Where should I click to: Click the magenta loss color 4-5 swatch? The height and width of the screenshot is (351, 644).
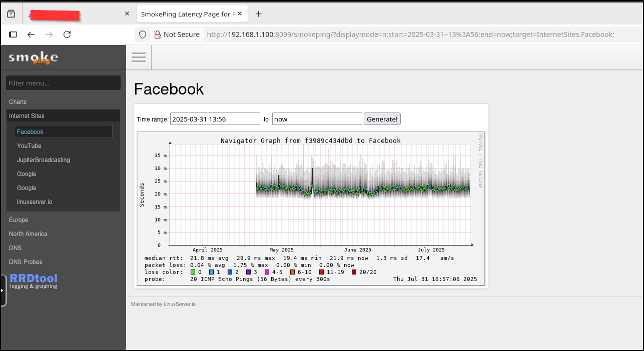[267, 272]
